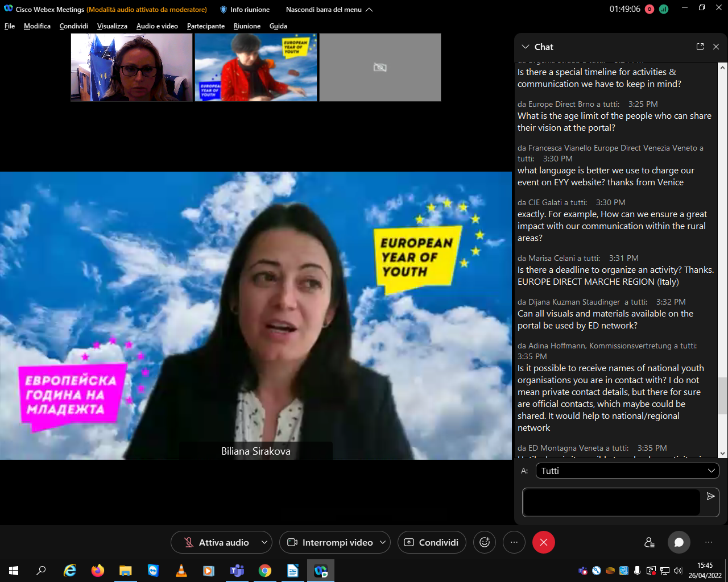Click the microphone tray icon
The image size is (728, 582).
tap(637, 571)
